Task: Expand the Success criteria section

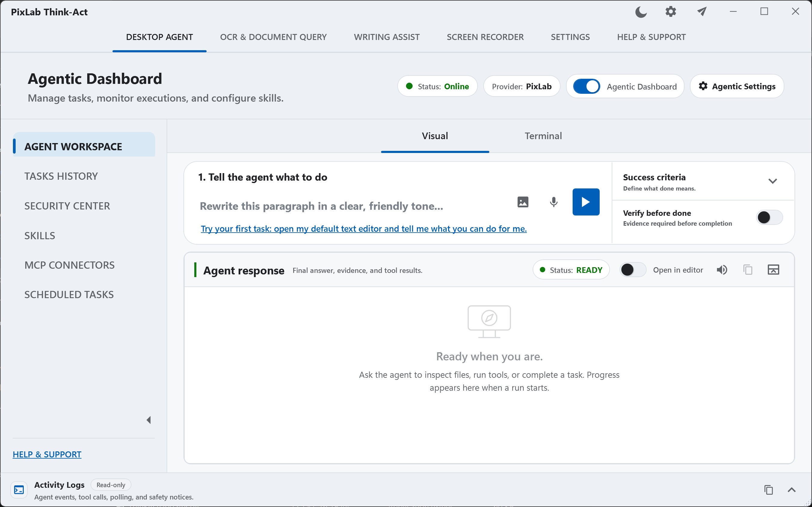Action: tap(772, 182)
